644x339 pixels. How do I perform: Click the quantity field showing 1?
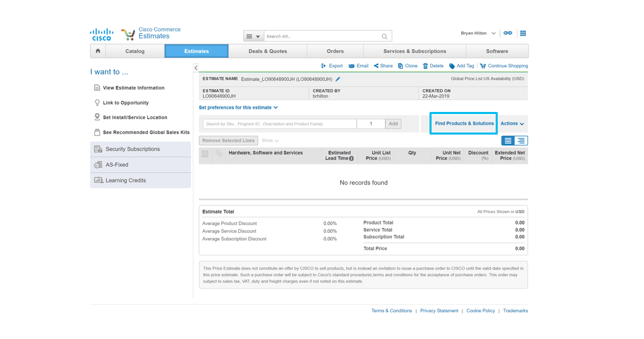click(x=371, y=124)
